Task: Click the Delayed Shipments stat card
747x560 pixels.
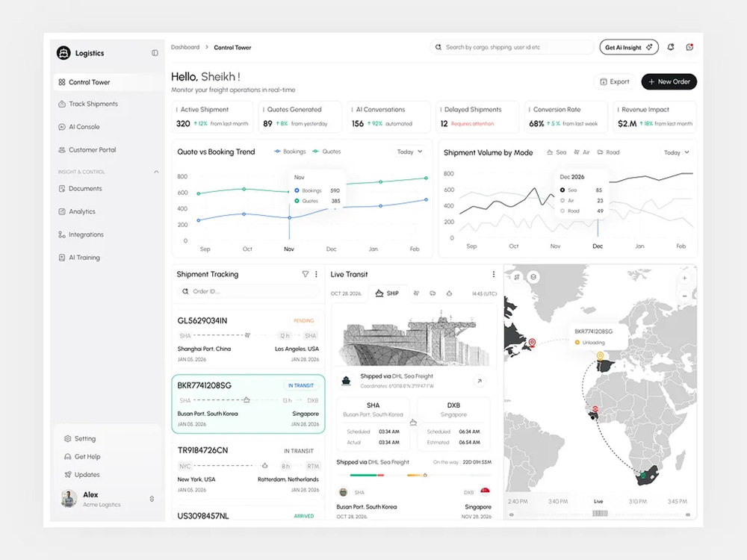Action: coord(477,116)
